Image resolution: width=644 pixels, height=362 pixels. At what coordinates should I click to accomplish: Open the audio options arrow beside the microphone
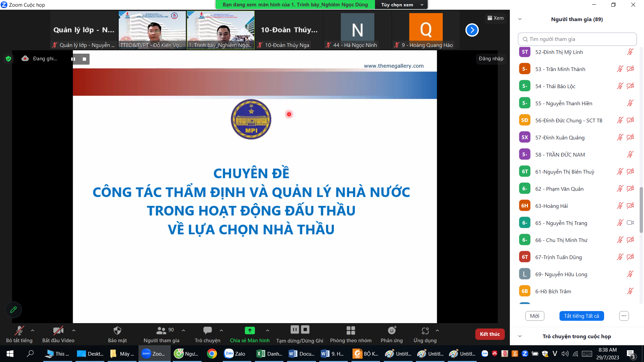[33, 330]
